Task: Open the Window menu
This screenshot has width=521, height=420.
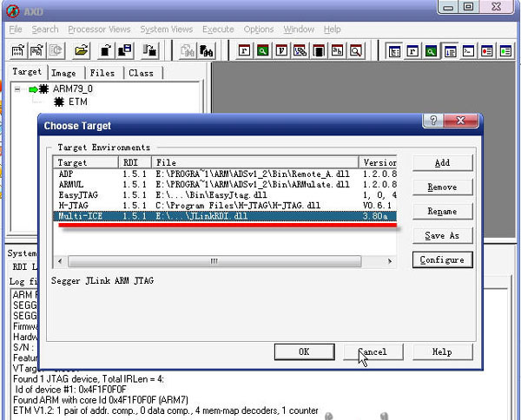Action: (x=299, y=30)
